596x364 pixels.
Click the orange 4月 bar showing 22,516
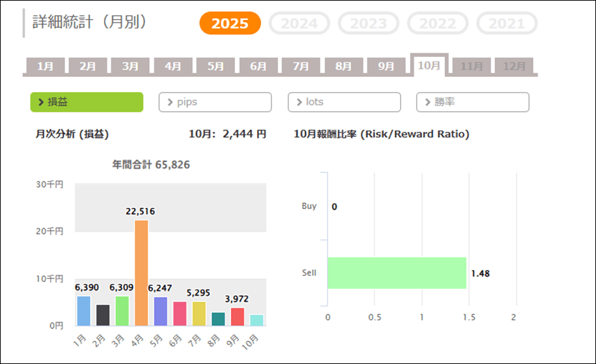pyautogui.click(x=141, y=273)
